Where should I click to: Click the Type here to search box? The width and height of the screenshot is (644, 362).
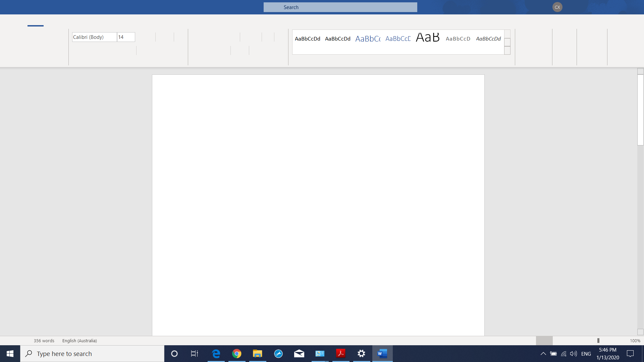point(92,354)
